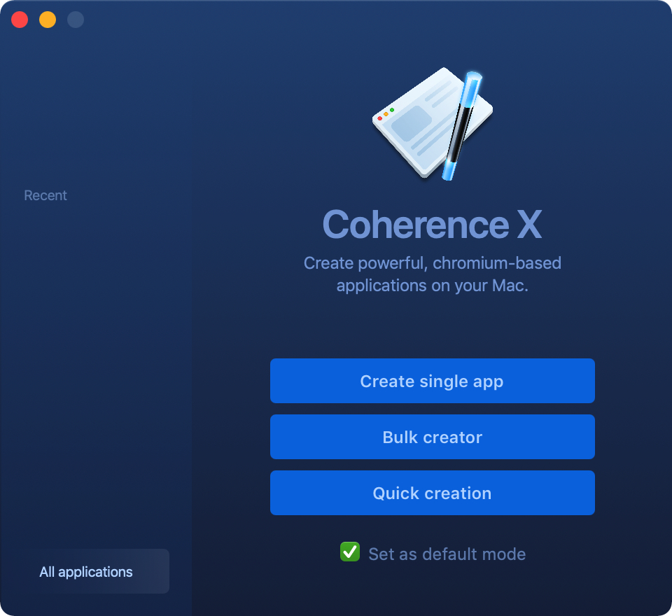Screen dimensions: 672x616
Task: Minimize the window with yellow button
Action: pyautogui.click(x=48, y=20)
